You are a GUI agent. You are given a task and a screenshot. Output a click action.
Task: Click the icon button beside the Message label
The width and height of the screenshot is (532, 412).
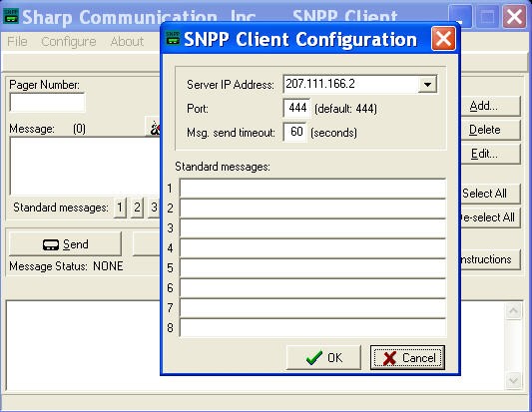tap(154, 127)
